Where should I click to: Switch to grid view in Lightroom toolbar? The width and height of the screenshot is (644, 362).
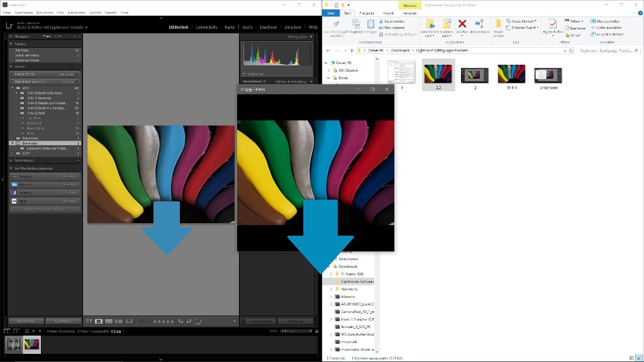pyautogui.click(x=89, y=321)
